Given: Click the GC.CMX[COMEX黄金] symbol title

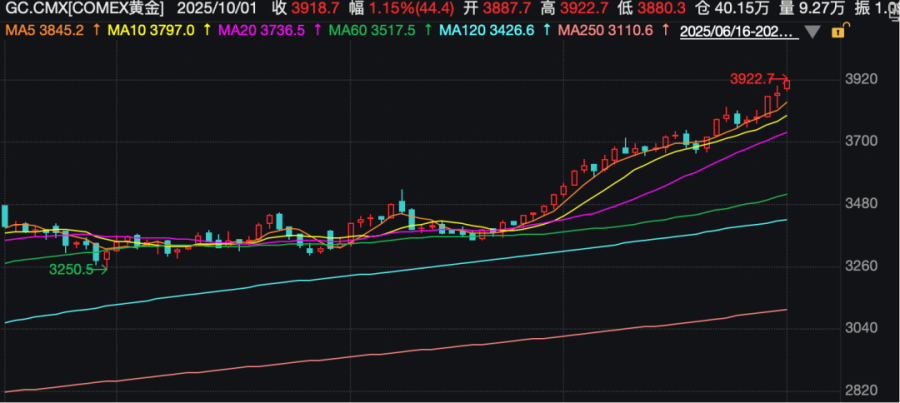Looking at the screenshot, I should point(82,9).
